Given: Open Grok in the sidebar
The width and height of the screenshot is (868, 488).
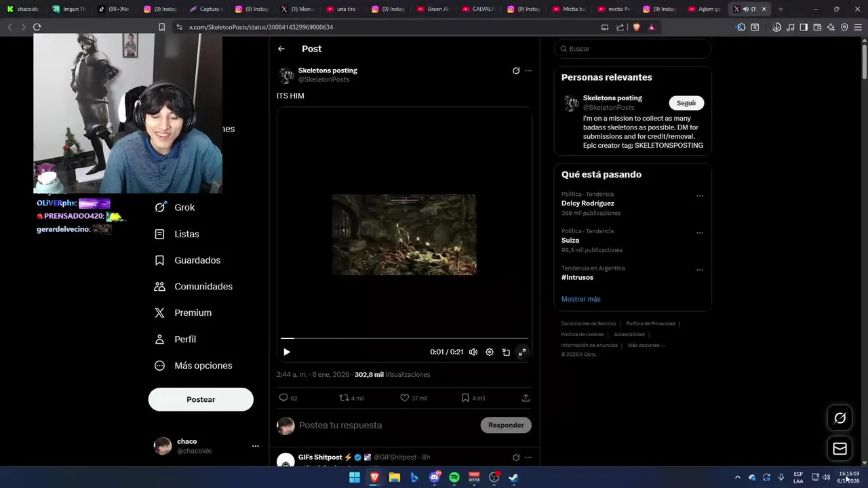Looking at the screenshot, I should (175, 207).
